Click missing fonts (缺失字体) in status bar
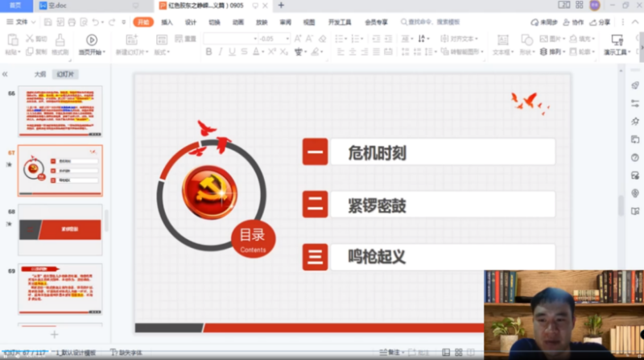The image size is (644, 360). [x=126, y=353]
